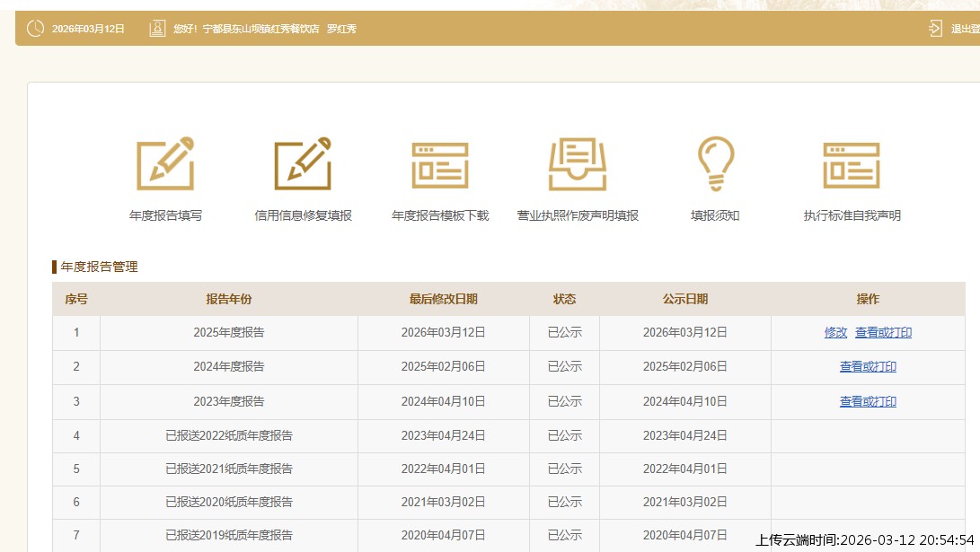Click the 报告年份 column header
Viewport: 980px width, 552px height.
click(229, 299)
